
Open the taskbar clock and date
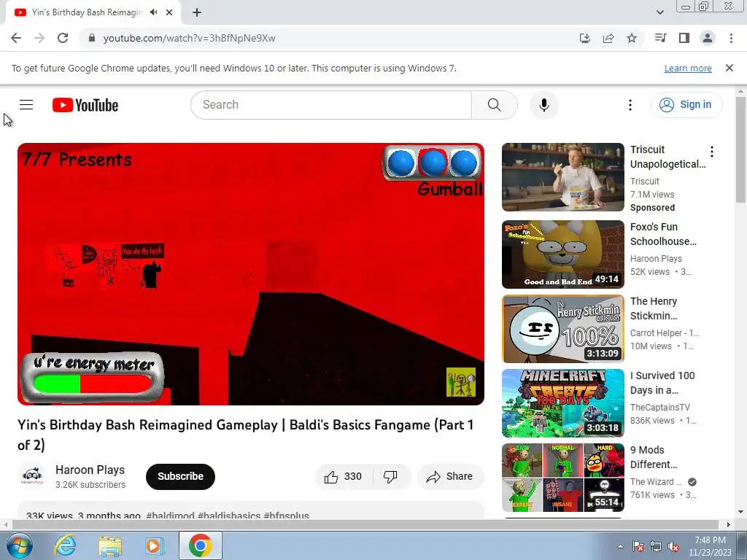710,546
